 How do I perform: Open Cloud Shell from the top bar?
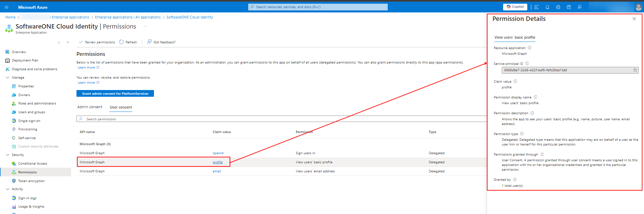[537, 7]
